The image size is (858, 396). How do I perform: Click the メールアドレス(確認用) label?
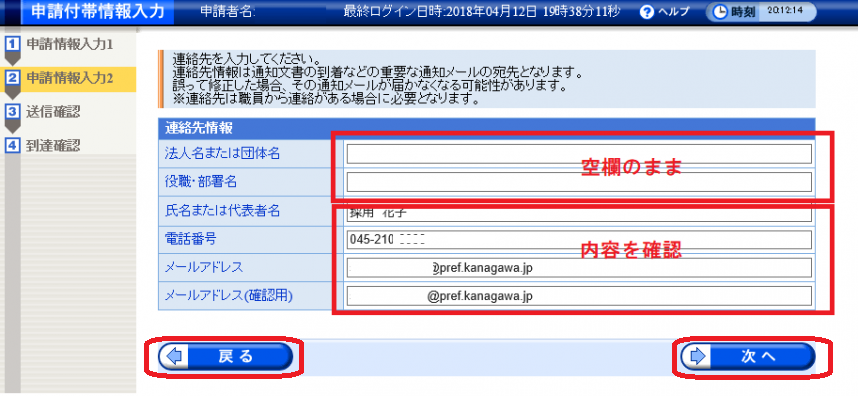229,296
